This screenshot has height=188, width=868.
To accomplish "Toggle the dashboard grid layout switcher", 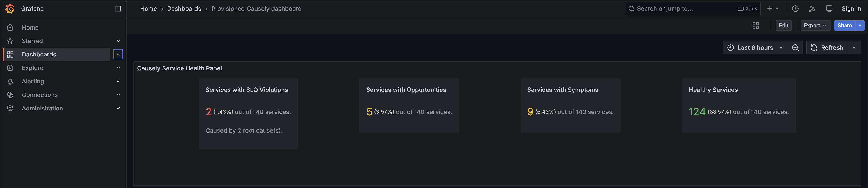I will click(x=755, y=25).
